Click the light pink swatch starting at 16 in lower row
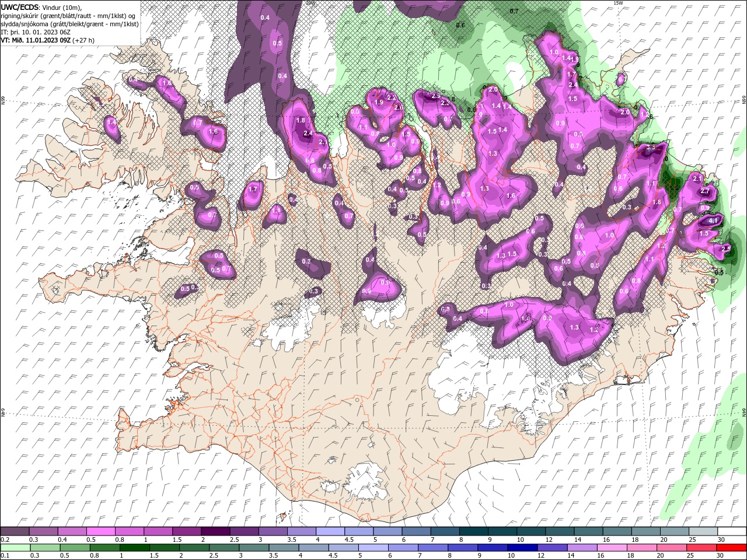The image size is (747, 560). tap(611, 548)
